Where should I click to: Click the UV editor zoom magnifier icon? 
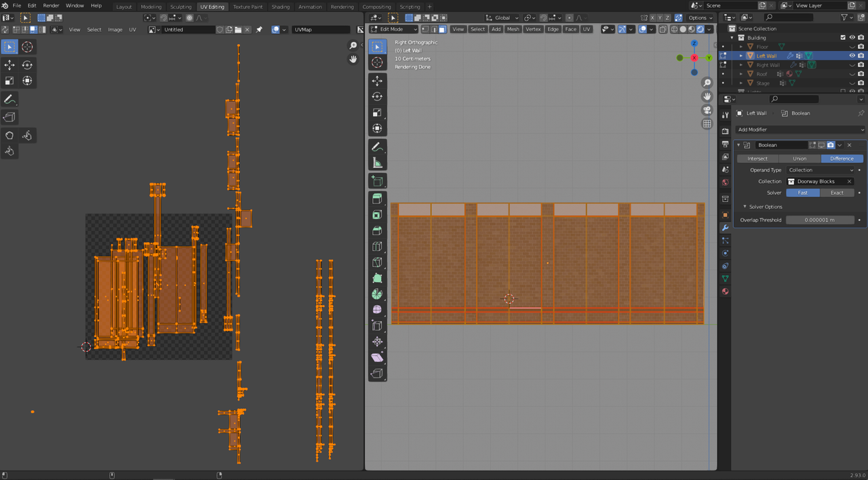click(x=353, y=45)
